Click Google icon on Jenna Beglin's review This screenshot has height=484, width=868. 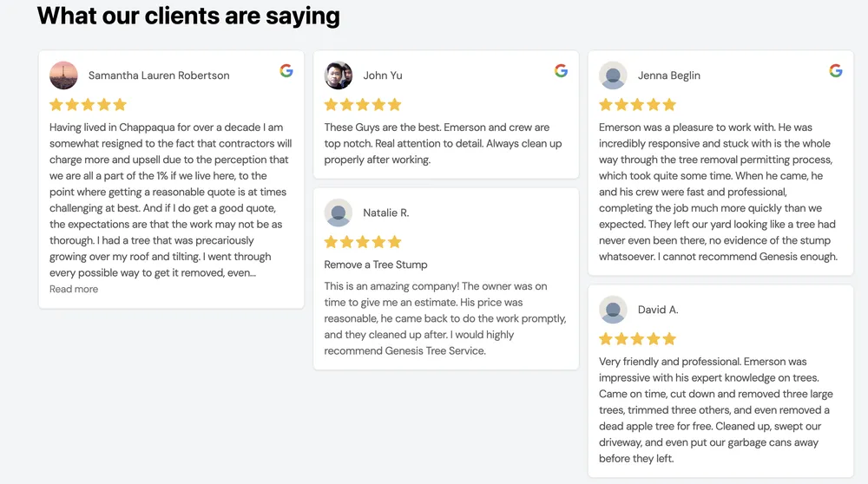836,71
